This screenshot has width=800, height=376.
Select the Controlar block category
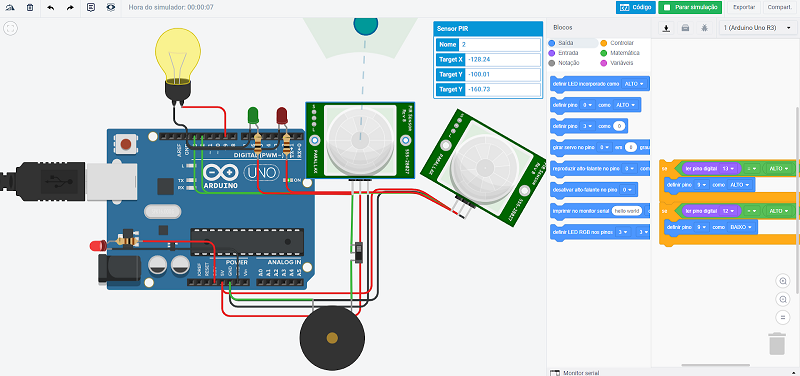click(x=621, y=43)
